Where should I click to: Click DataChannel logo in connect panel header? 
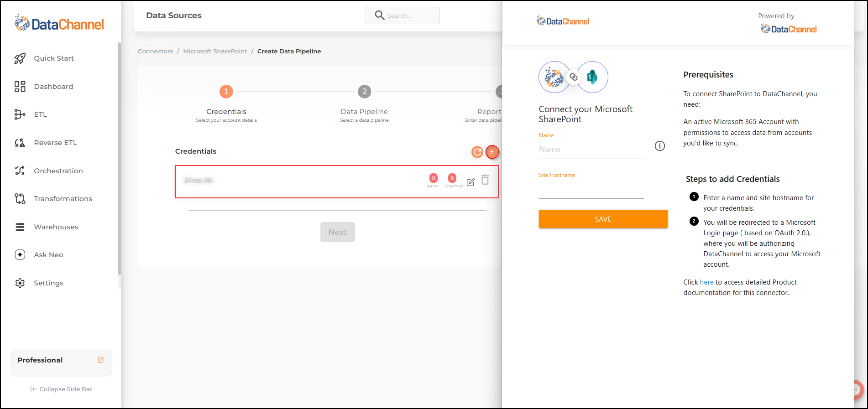point(563,21)
